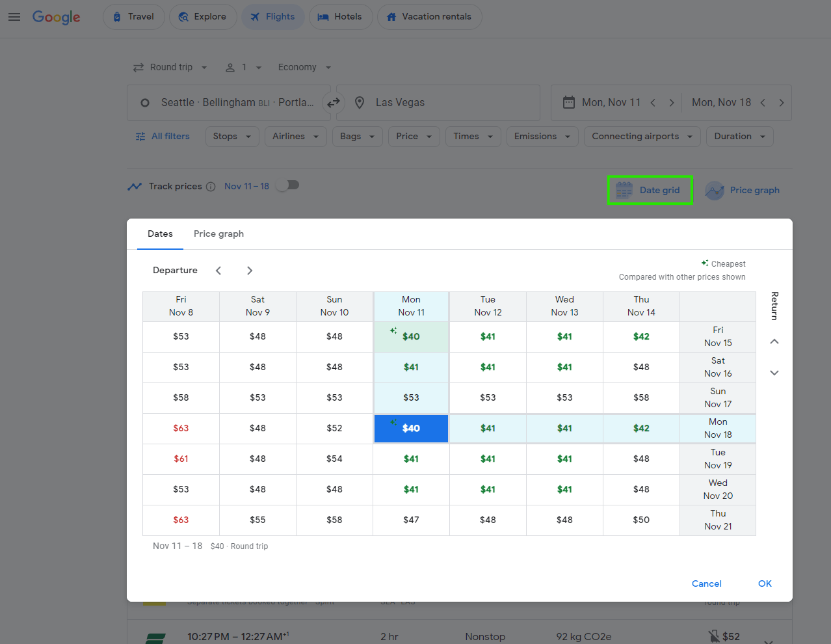Click the Google logo
This screenshot has height=644, width=831.
click(x=56, y=18)
